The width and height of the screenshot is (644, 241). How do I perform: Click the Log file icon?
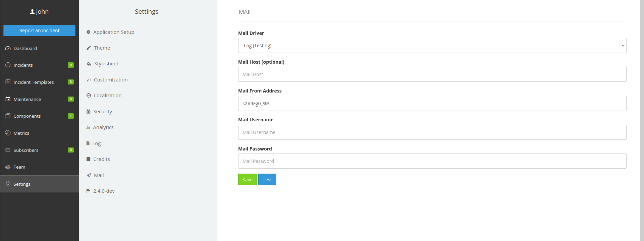[88, 143]
